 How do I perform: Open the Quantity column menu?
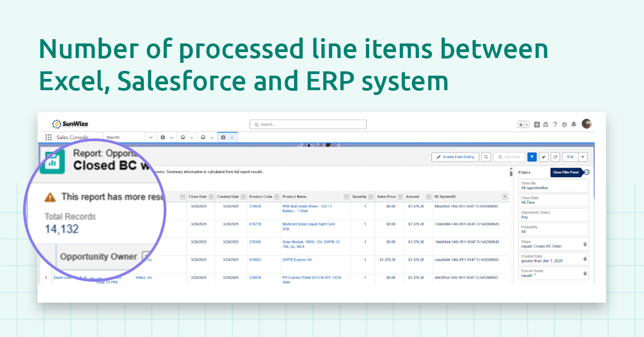[x=371, y=197]
